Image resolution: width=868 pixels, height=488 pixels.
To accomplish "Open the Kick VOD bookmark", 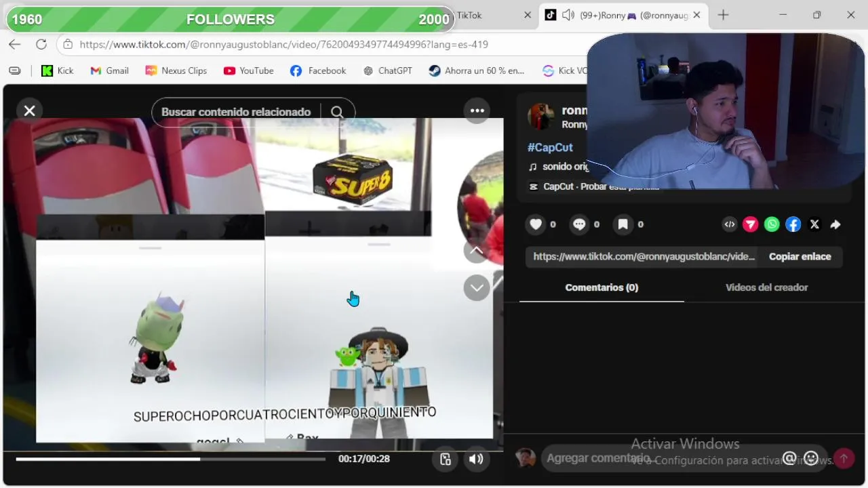I will pyautogui.click(x=564, y=70).
